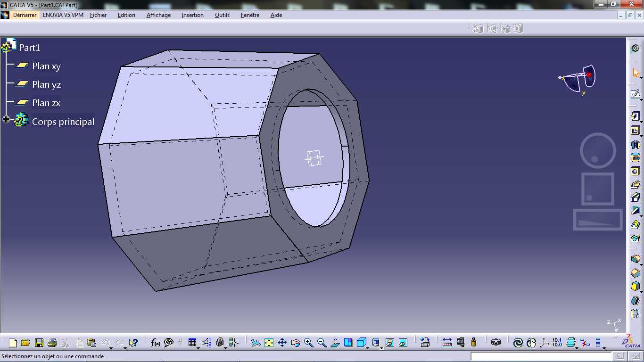The image size is (644, 362).
Task: Open the Fichier menu
Action: tap(99, 15)
